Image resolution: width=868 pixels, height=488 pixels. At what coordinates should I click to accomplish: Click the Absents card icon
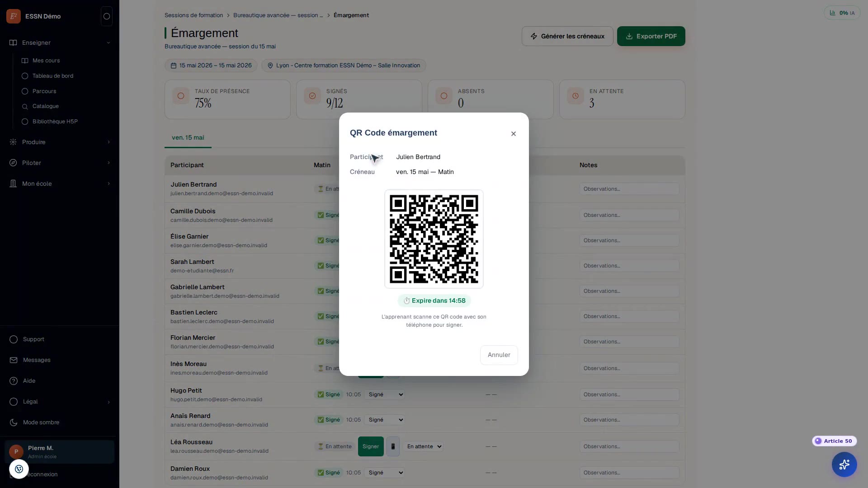(x=444, y=96)
